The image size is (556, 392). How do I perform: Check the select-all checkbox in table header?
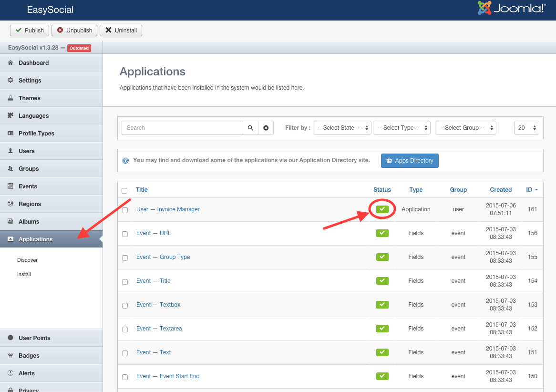[x=124, y=190]
